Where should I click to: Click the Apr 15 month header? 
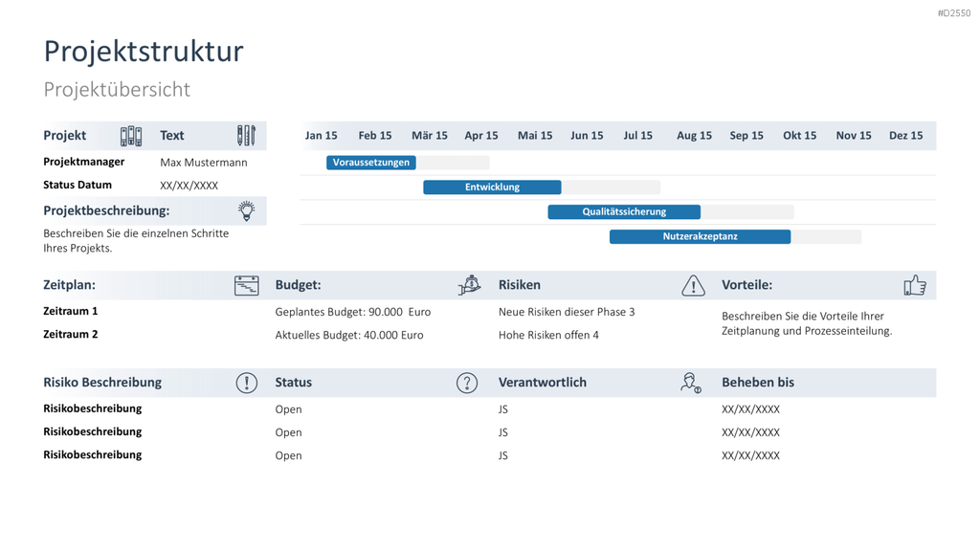coord(481,136)
